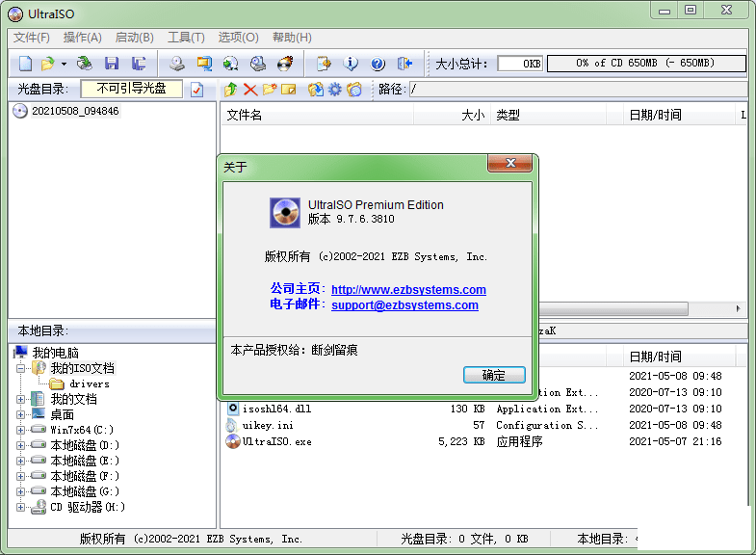Viewport: 756px width, 555px height.
Task: Close the 关于 dialog with X
Action: point(510,163)
